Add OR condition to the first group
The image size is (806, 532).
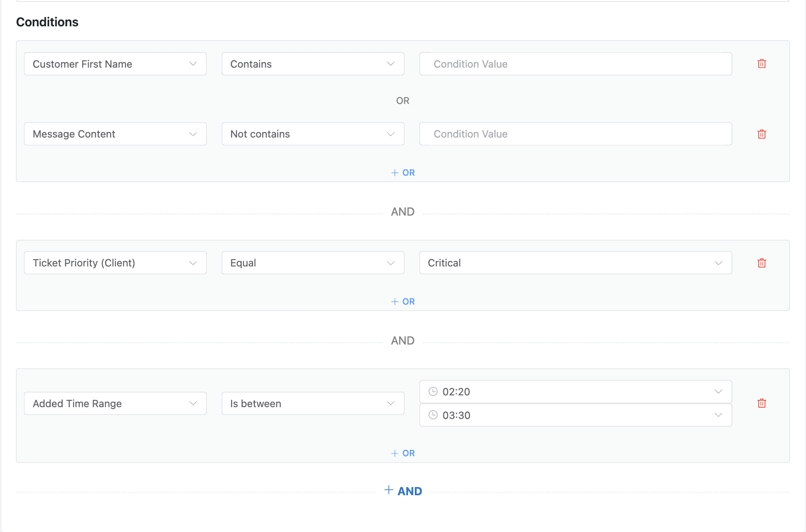403,173
